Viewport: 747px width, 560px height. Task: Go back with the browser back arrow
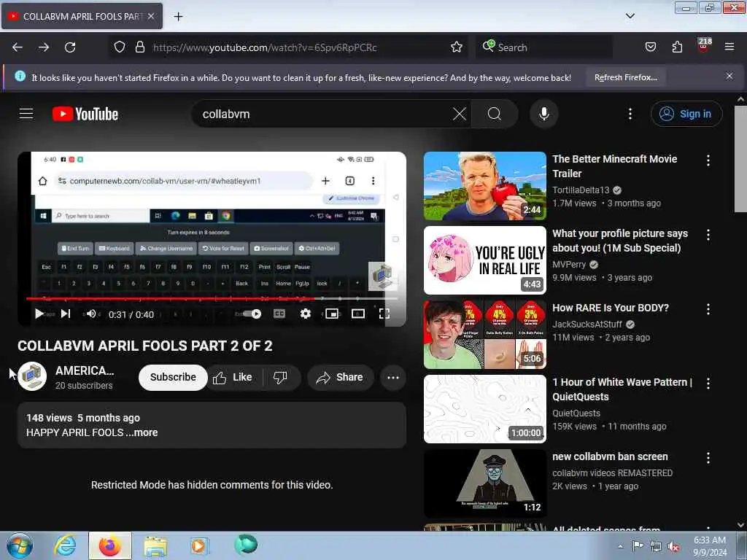tap(18, 47)
